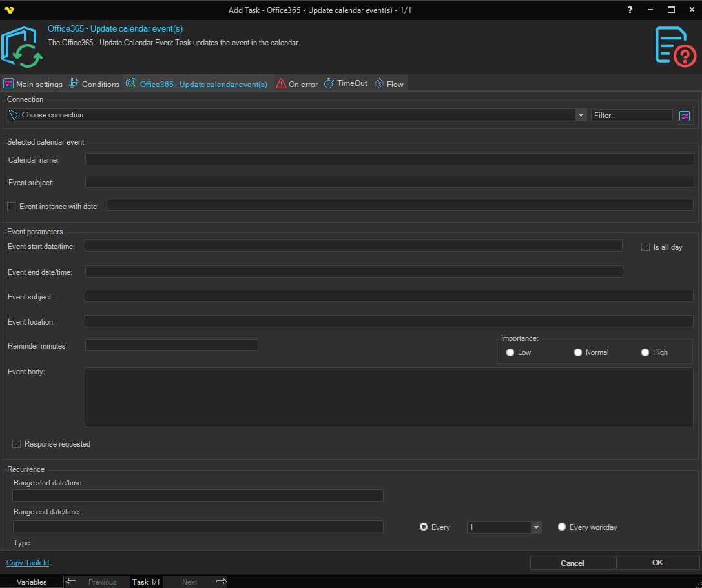Open the Every interval number dropdown
This screenshot has width=702, height=588.
click(536, 527)
